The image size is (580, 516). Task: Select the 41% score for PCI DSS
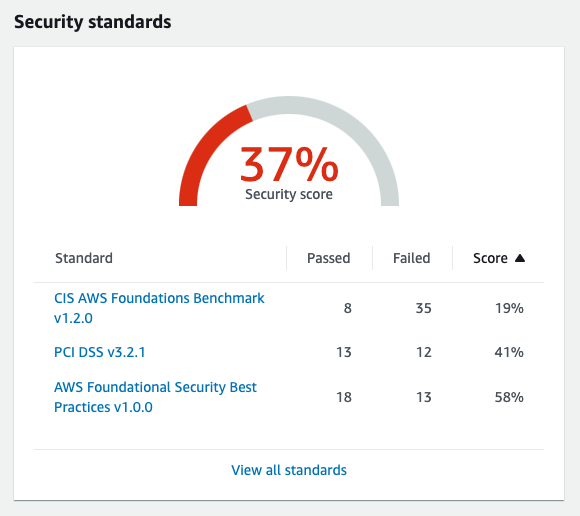pos(509,352)
